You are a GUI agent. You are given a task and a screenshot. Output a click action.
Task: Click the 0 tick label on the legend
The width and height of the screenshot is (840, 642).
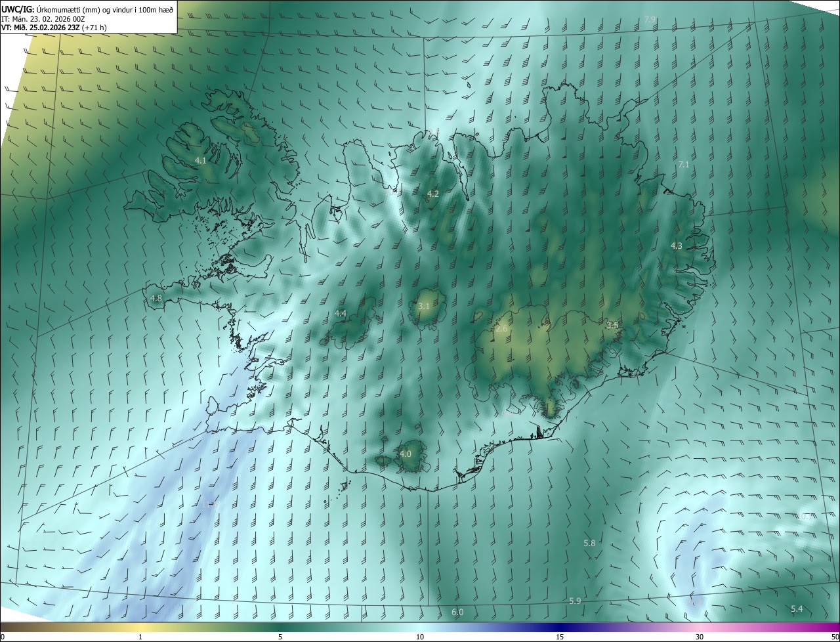(2, 637)
